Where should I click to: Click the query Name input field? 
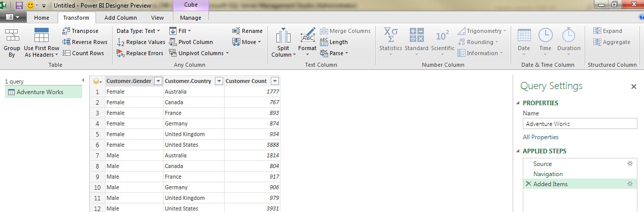pos(580,123)
